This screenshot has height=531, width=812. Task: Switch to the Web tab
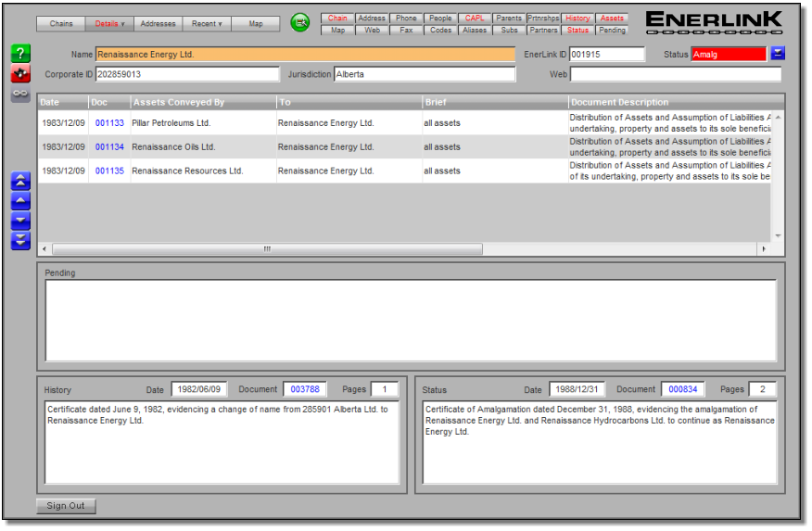click(372, 30)
